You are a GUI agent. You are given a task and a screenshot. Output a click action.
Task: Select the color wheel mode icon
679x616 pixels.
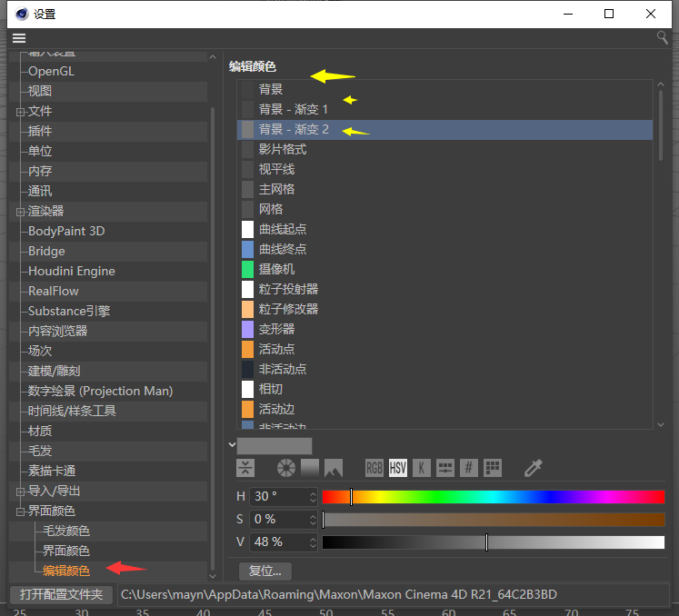pyautogui.click(x=286, y=468)
